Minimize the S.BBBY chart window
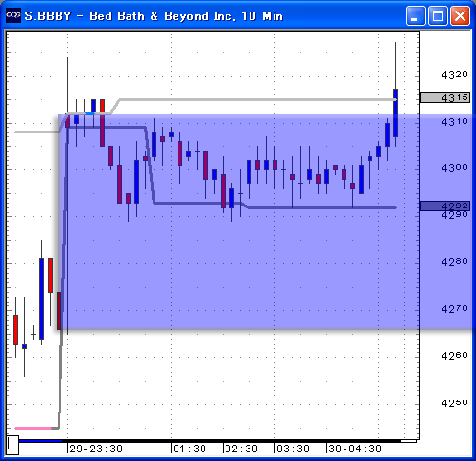476x461 pixels. coord(416,15)
